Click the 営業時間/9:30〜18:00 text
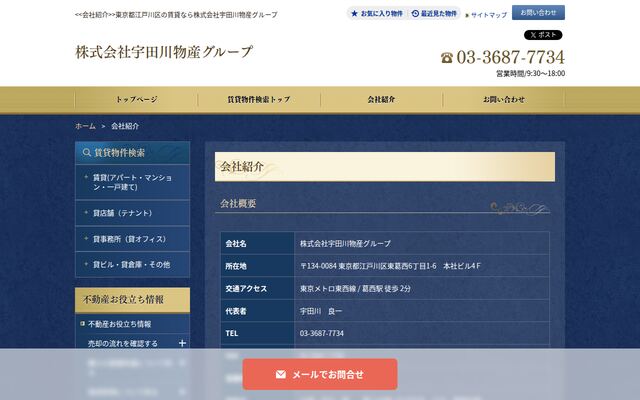Viewport: 640px width, 400px height. pyautogui.click(x=530, y=73)
